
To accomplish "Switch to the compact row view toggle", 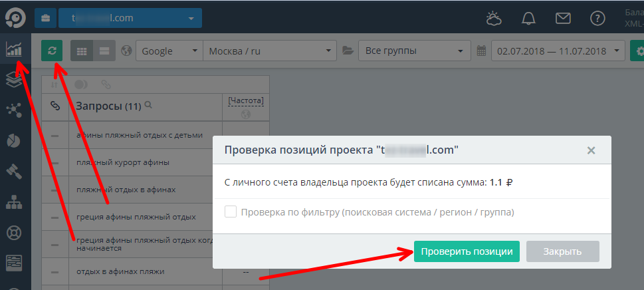I will click(x=104, y=51).
